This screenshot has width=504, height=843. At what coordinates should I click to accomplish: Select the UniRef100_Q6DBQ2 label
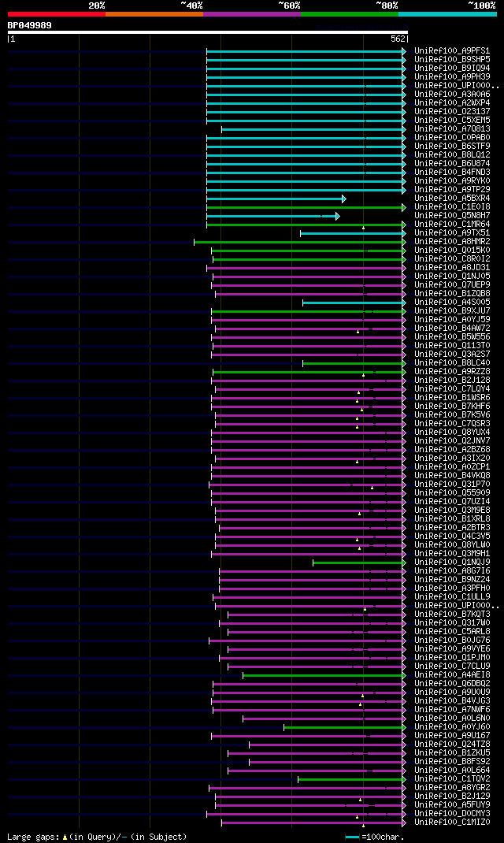point(452,684)
